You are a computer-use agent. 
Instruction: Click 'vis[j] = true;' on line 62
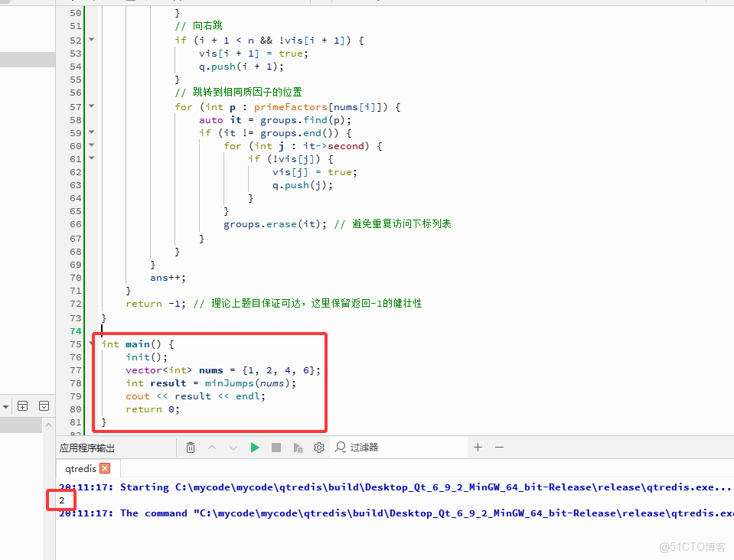[315, 172]
